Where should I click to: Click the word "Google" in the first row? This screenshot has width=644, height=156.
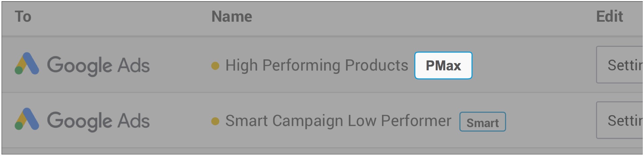tap(79, 65)
